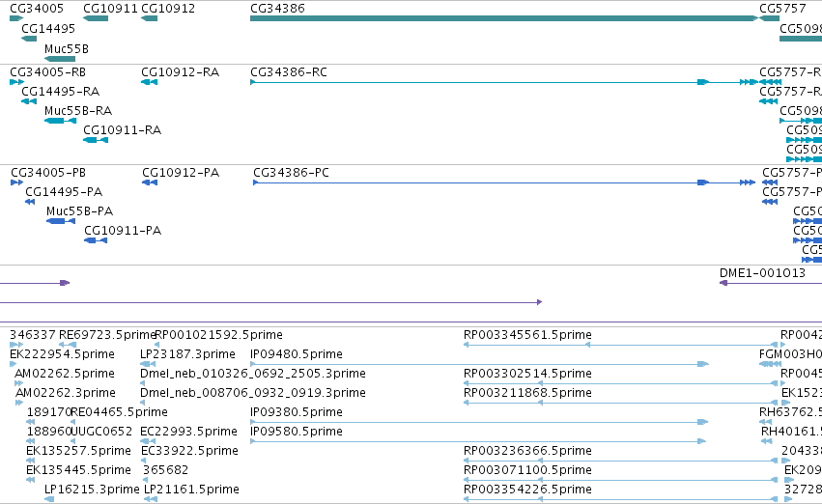Select the CG34005-PB protein label
Screen dimensions: 822x504
pyautogui.click(x=48, y=173)
